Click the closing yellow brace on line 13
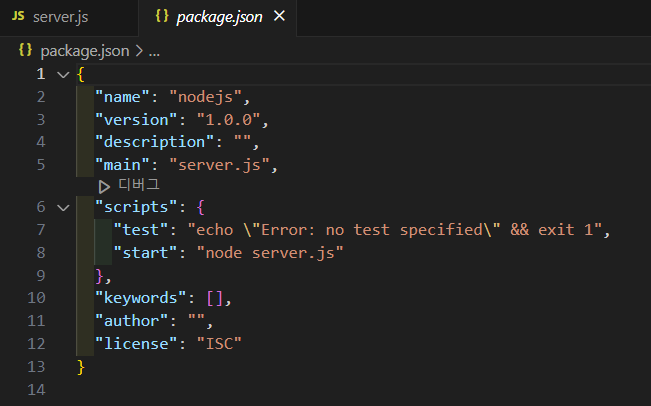This screenshot has width=651, height=406. coord(81,367)
